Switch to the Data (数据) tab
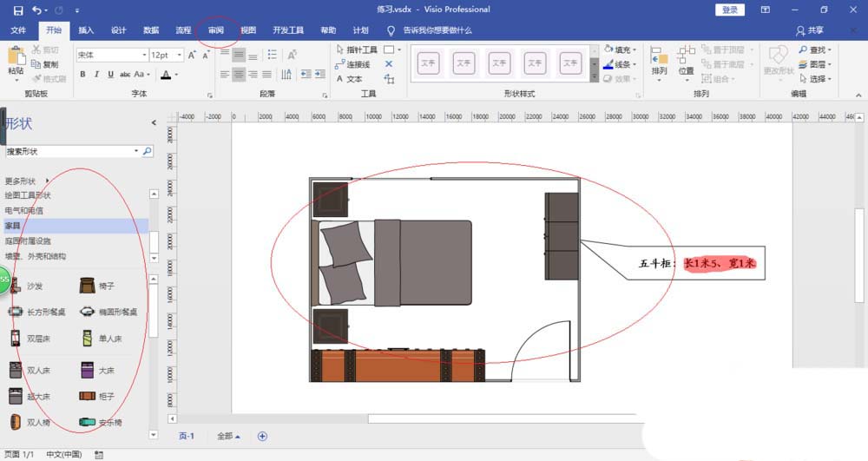Image resolution: width=868 pixels, height=461 pixels. click(151, 30)
